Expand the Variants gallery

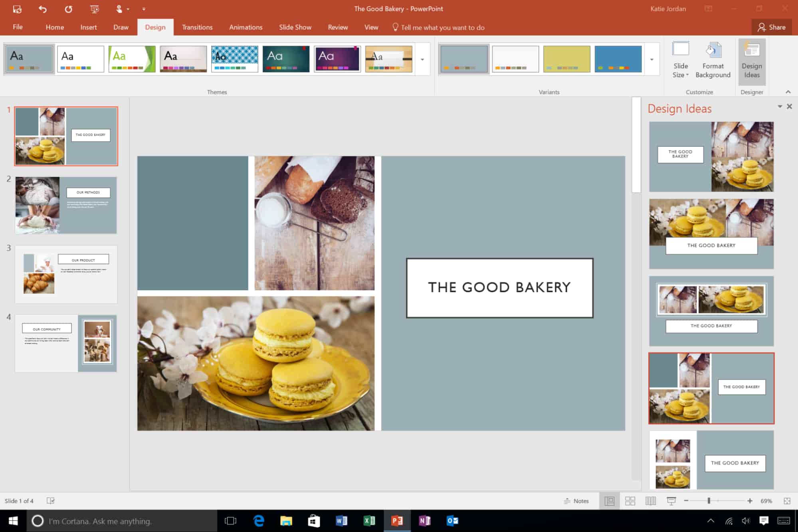[652, 59]
